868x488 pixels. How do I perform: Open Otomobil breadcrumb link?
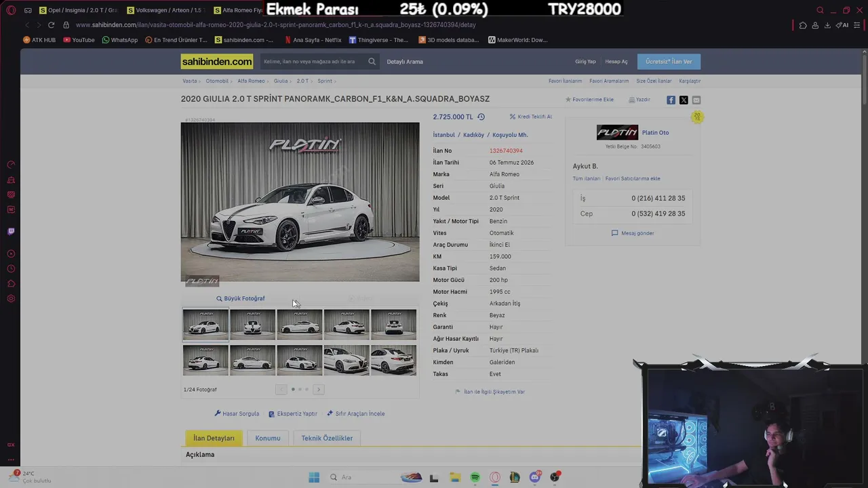click(x=217, y=81)
